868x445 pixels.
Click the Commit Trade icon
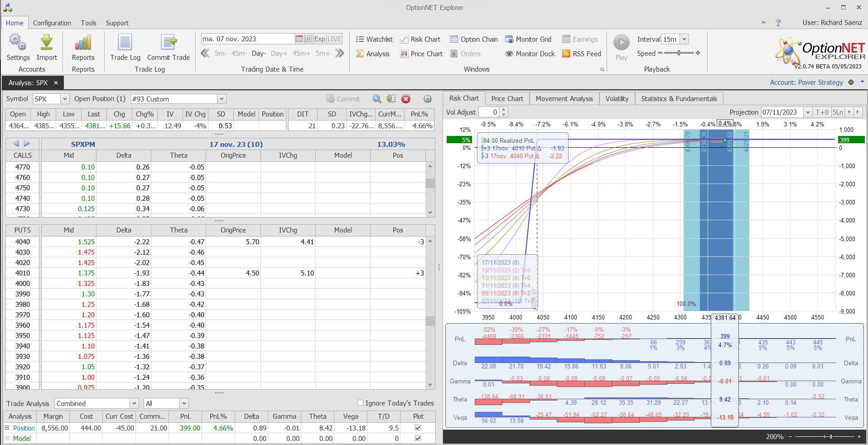(x=168, y=43)
